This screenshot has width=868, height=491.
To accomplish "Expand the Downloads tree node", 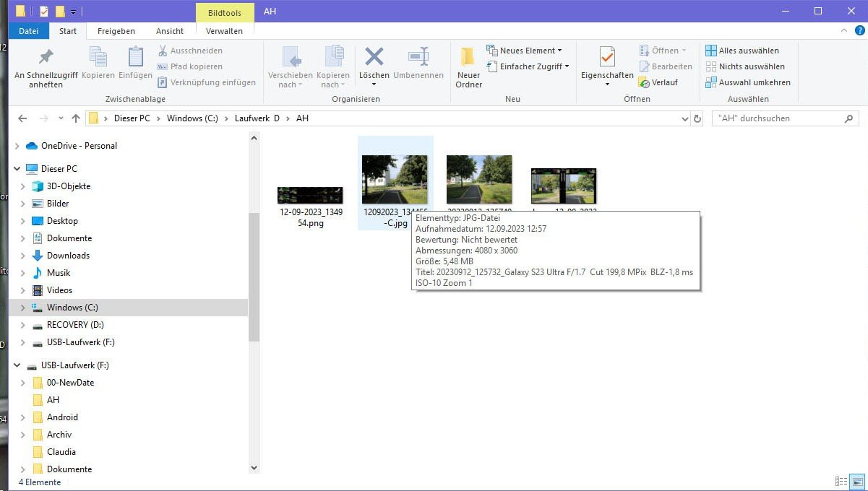I will pyautogui.click(x=22, y=256).
